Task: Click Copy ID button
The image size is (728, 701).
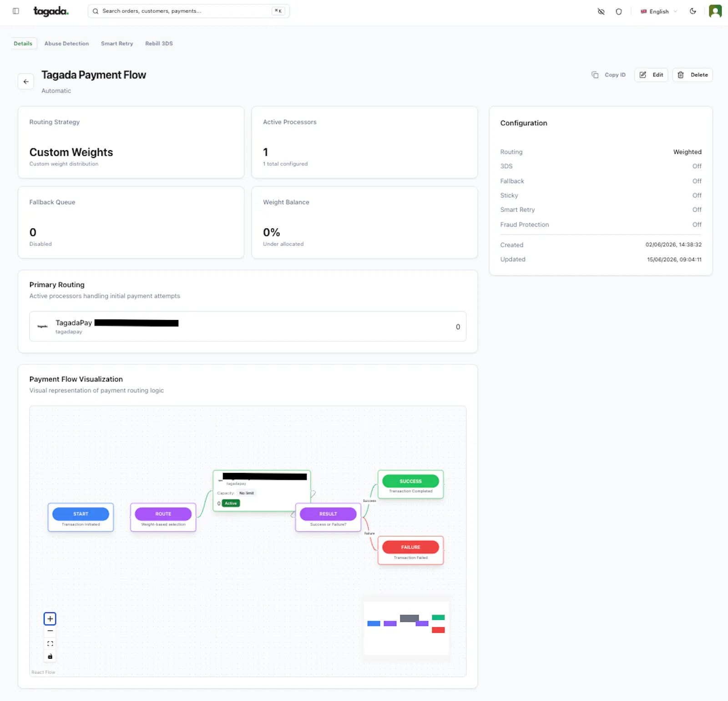Action: pyautogui.click(x=608, y=75)
